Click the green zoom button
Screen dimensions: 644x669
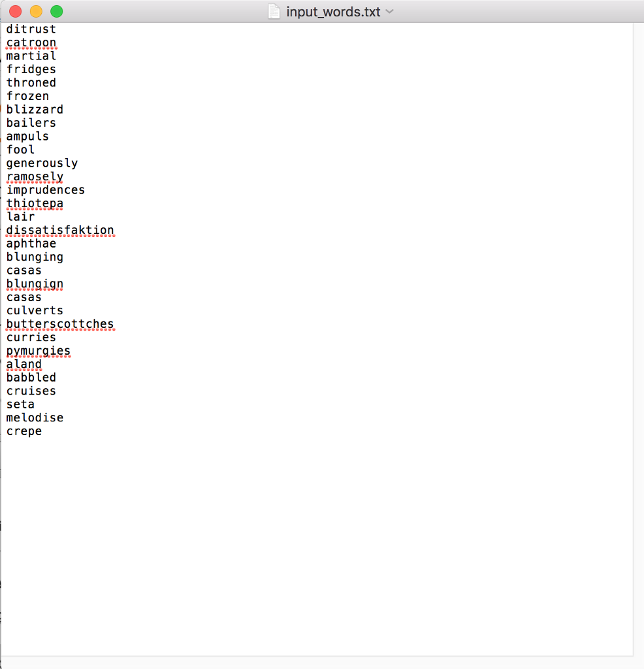pyautogui.click(x=57, y=10)
